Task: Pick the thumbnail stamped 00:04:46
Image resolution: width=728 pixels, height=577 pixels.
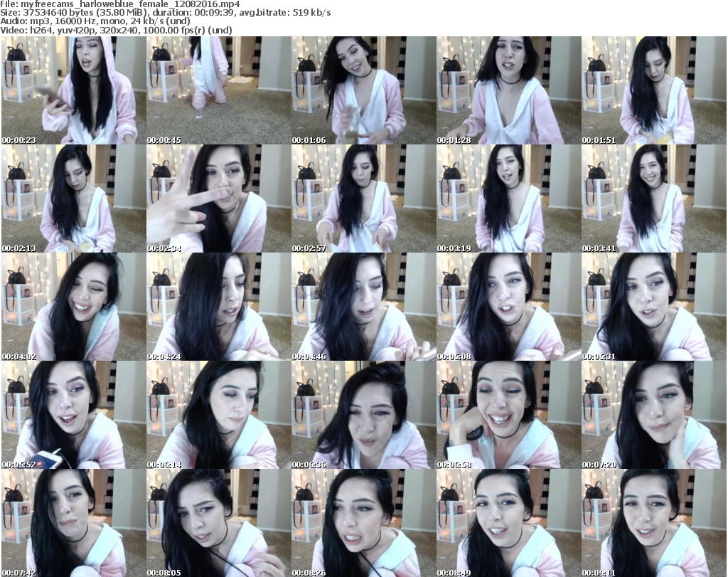Action: 363,307
